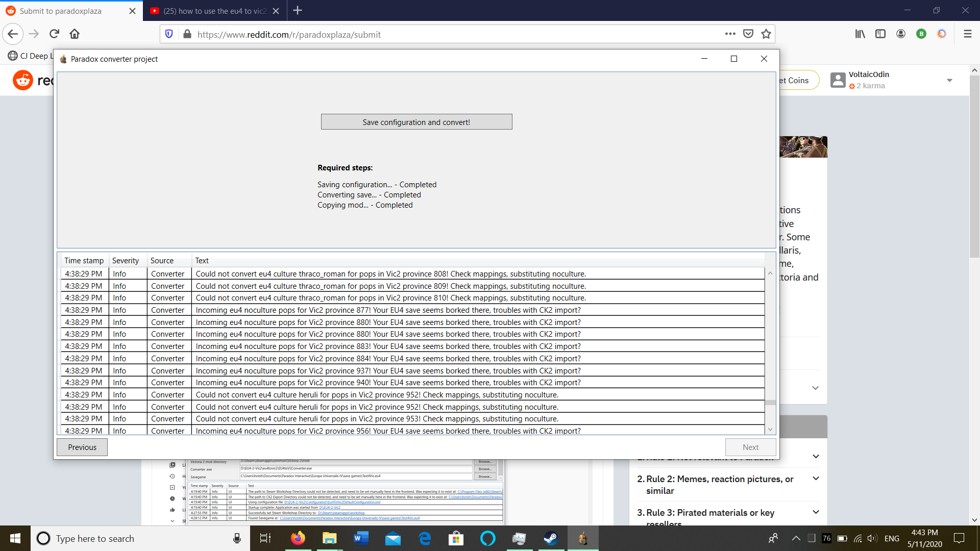Open Windows Start menu
This screenshot has height=551, width=980.
pos(15,538)
